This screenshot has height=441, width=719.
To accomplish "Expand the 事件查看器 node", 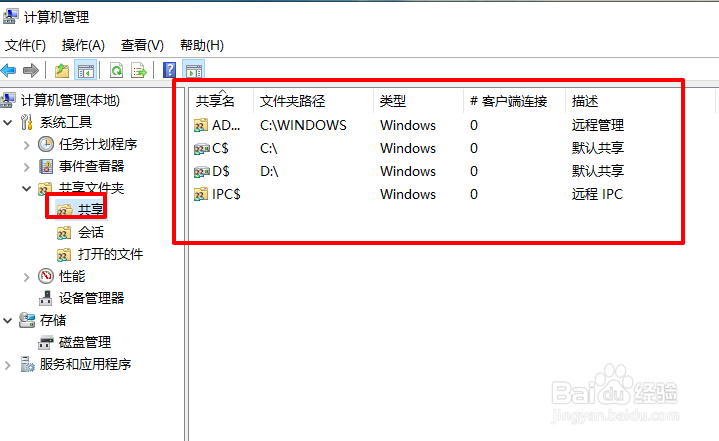I will (x=27, y=167).
